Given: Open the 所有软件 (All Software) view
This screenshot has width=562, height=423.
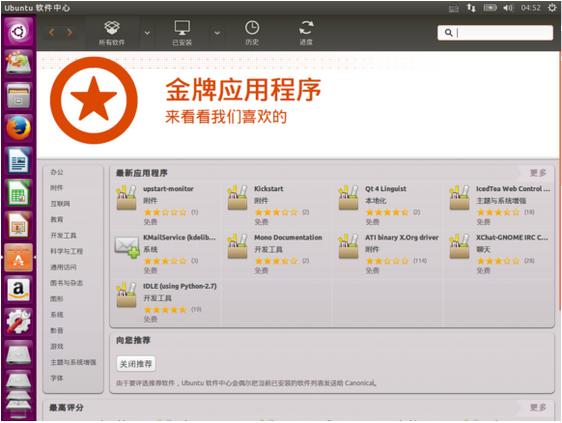Looking at the screenshot, I should point(112,33).
